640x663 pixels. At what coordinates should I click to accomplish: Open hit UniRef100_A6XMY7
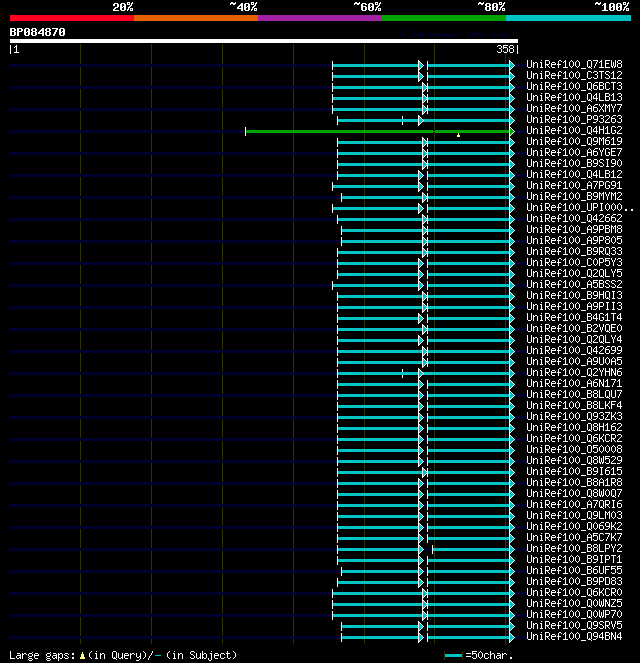click(x=574, y=108)
